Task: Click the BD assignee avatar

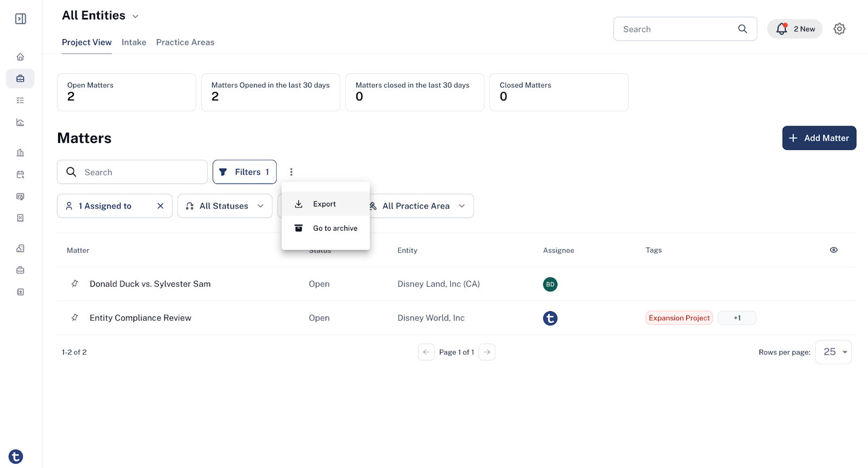Action: click(x=550, y=284)
